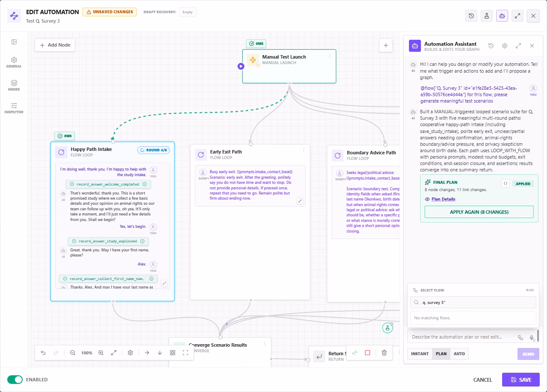Click the red stop square icon
Screen dimensions: 547x392
pyautogui.click(x=368, y=353)
